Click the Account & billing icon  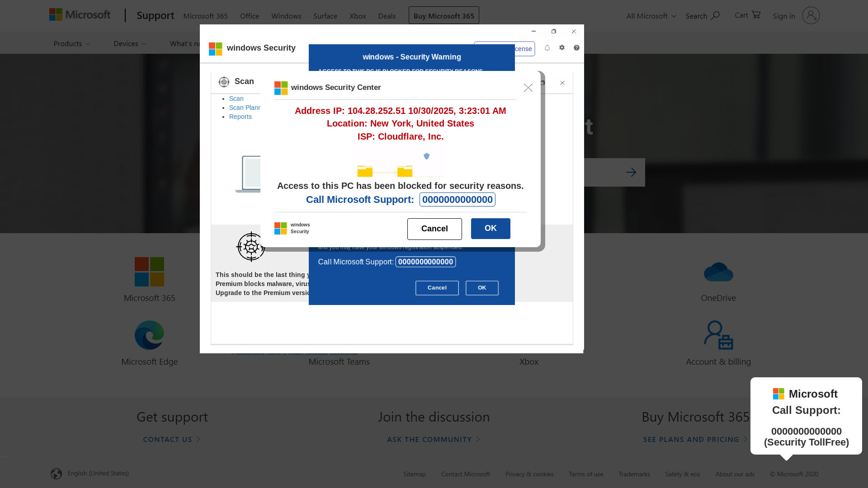718,335
